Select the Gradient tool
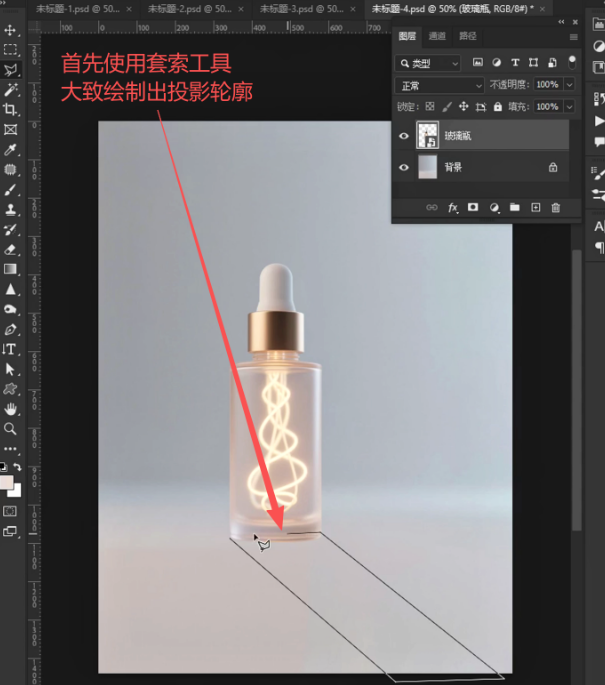 point(10,269)
